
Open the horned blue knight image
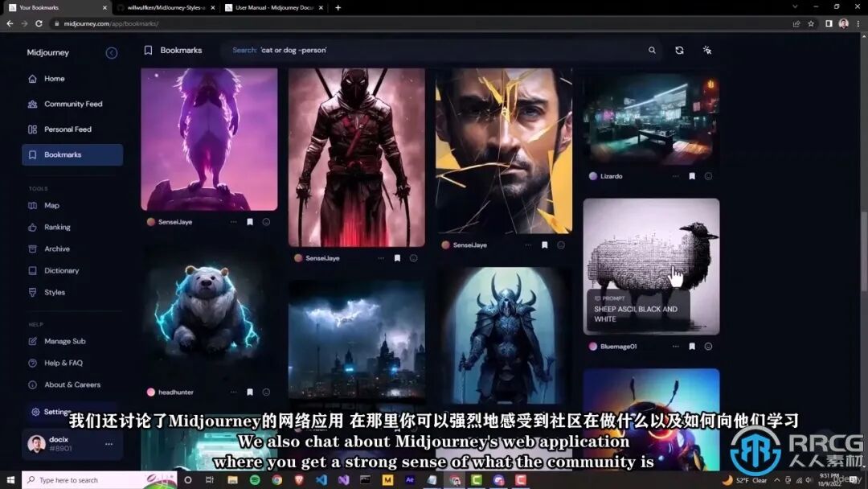[x=504, y=335]
